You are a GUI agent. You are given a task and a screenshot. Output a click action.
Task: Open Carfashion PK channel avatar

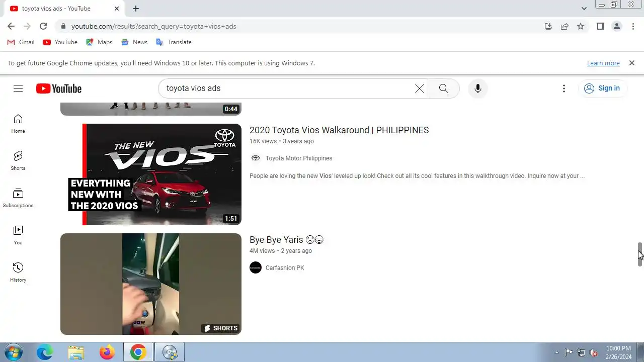(x=256, y=267)
